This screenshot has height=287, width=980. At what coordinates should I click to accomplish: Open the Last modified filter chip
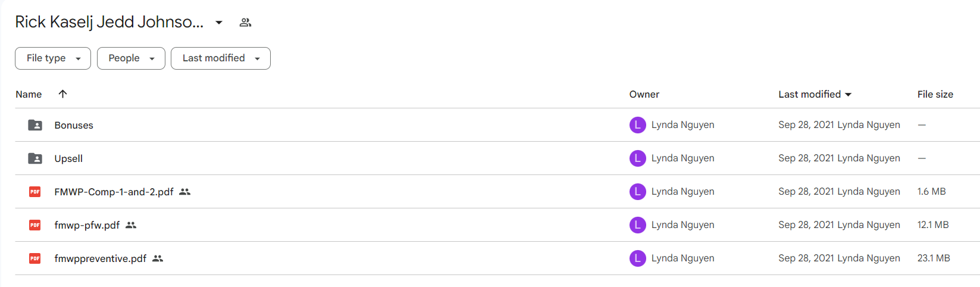[x=221, y=58]
